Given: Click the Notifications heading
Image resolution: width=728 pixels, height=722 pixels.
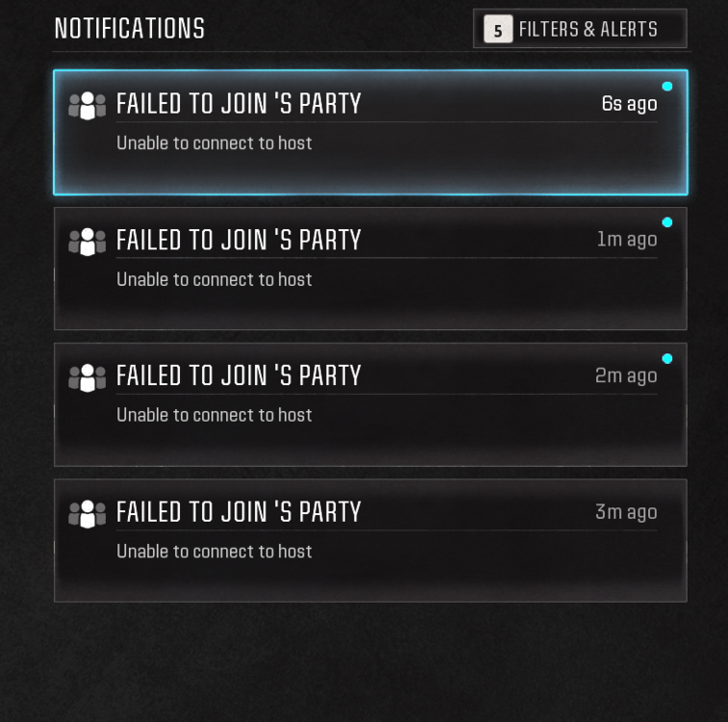Looking at the screenshot, I should tap(130, 28).
